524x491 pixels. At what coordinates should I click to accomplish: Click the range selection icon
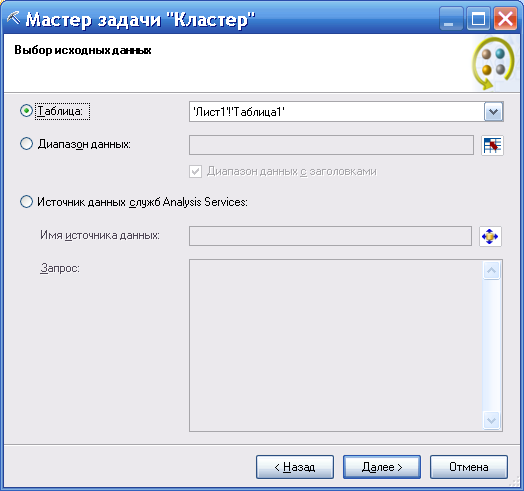point(492,145)
